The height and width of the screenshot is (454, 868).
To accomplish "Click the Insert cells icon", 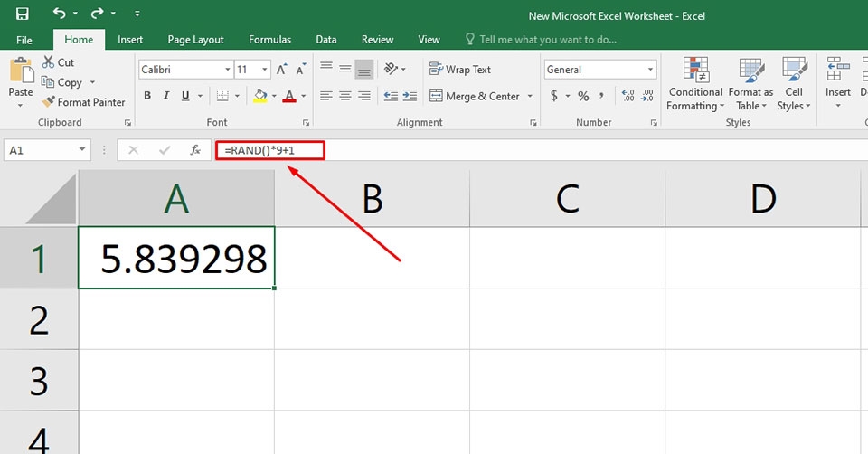I will 838,71.
